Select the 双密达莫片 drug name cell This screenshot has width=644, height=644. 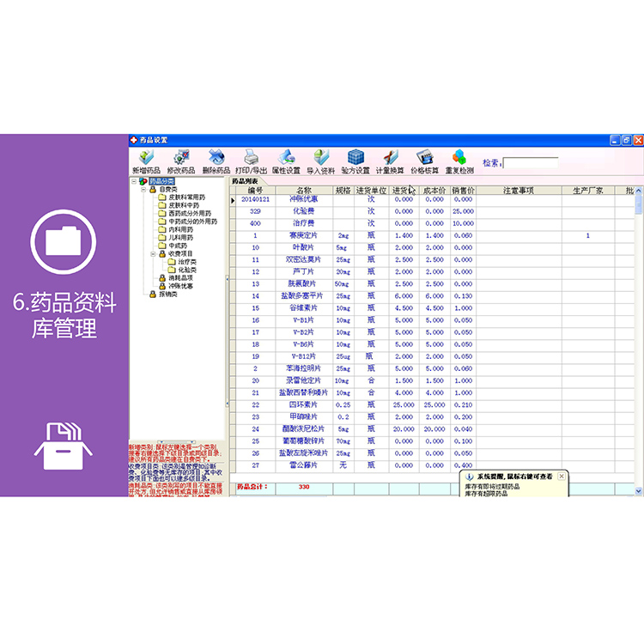pyautogui.click(x=304, y=260)
